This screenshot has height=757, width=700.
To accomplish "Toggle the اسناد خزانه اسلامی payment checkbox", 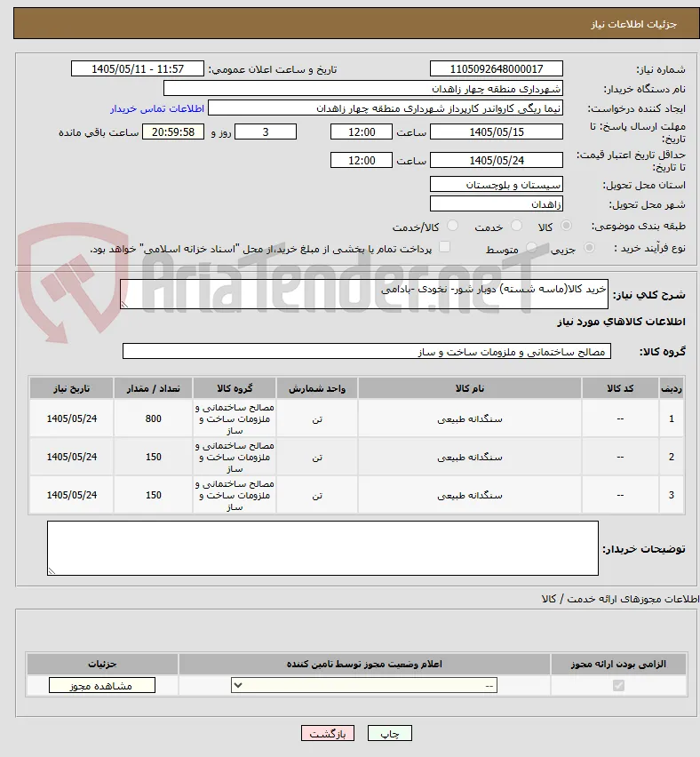I will click(444, 247).
